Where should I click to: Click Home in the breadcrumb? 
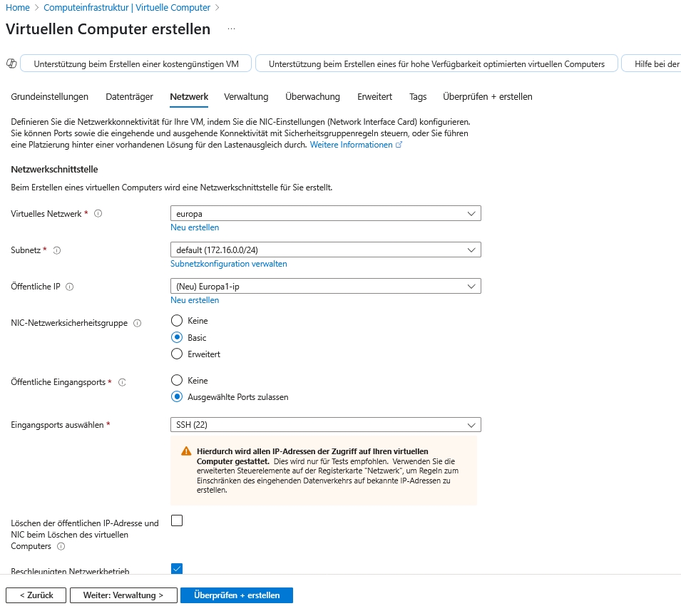click(x=17, y=7)
